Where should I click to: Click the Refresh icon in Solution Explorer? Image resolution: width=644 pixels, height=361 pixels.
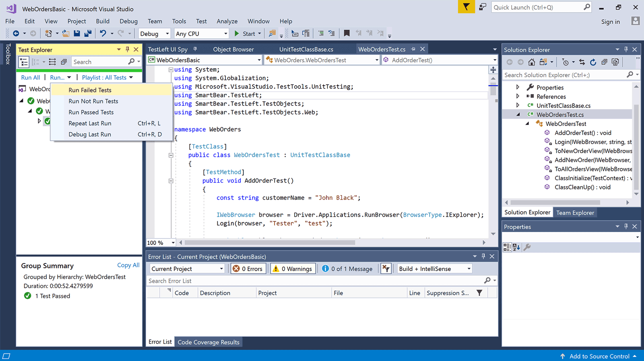coord(593,62)
